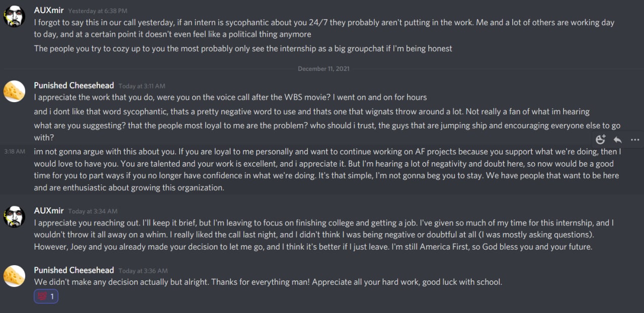Click the Yesterday at 6:38 PM timestamp
Screen dimensions: 644x313
(98, 11)
